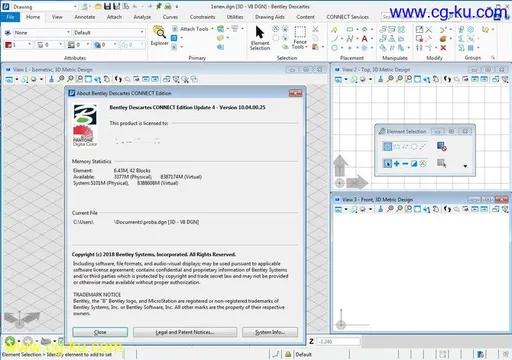
Task: Toggle Add mode plus in Element Selection
Action: pyautogui.click(x=396, y=164)
